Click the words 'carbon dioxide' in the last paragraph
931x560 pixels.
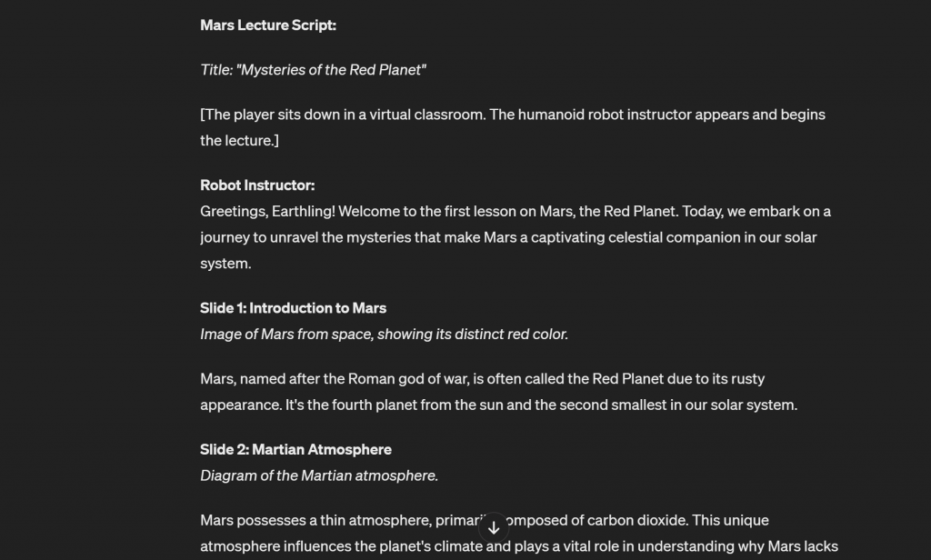click(636, 520)
